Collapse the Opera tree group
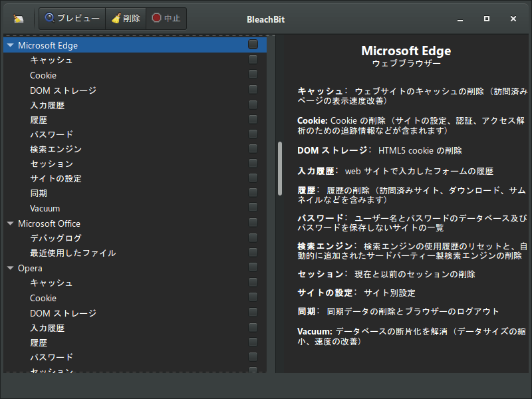The image size is (532, 399). (11, 268)
